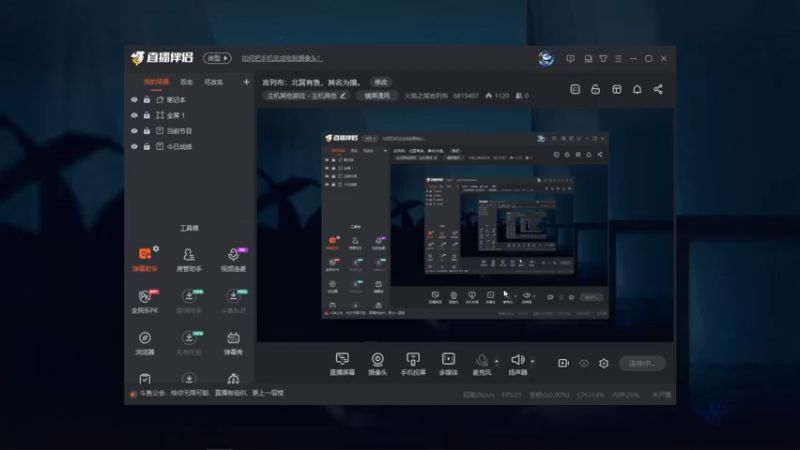Image resolution: width=800 pixels, height=450 pixels.
Task: Download the 斗鱼Buff tool
Action: pyautogui.click(x=233, y=301)
